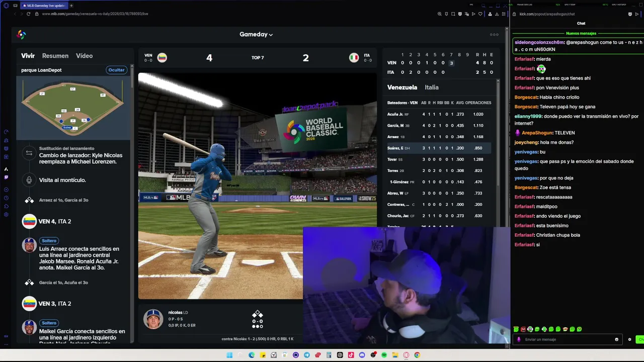Viewport: 644px width, 362px height.
Task: Select the Suárez, E row in batters table
Action: point(439,148)
